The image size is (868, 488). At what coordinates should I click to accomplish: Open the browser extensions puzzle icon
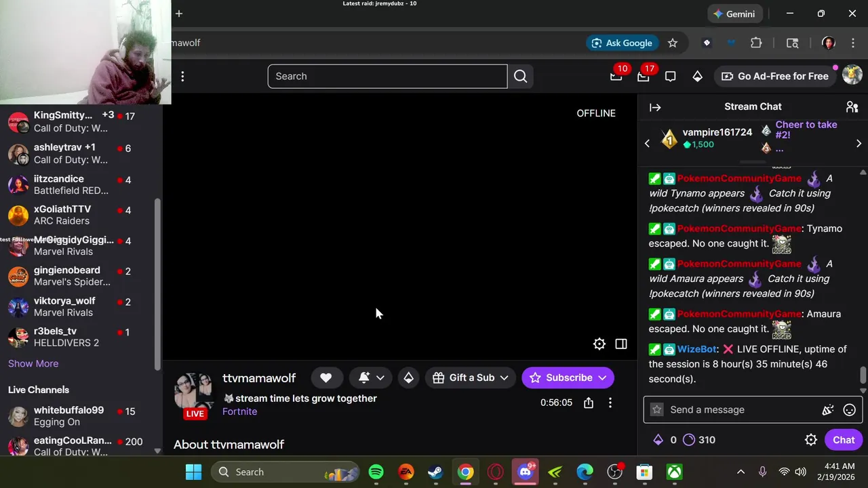756,43
